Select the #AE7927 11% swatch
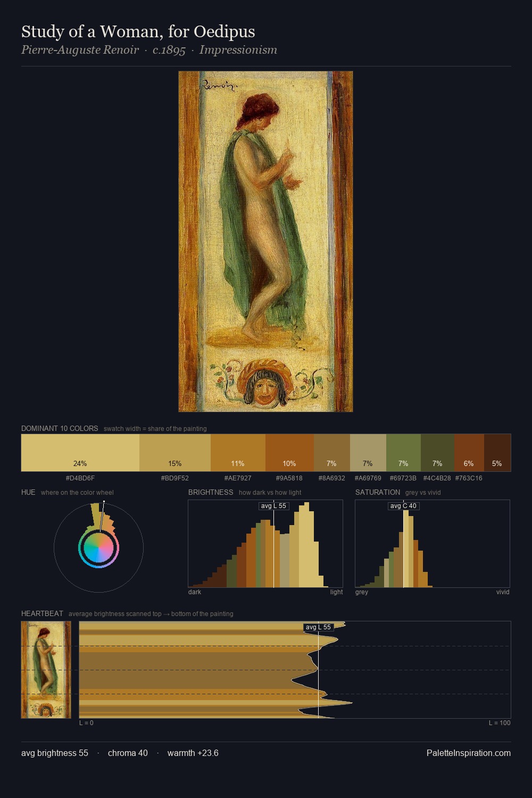532x798 pixels. tap(238, 453)
